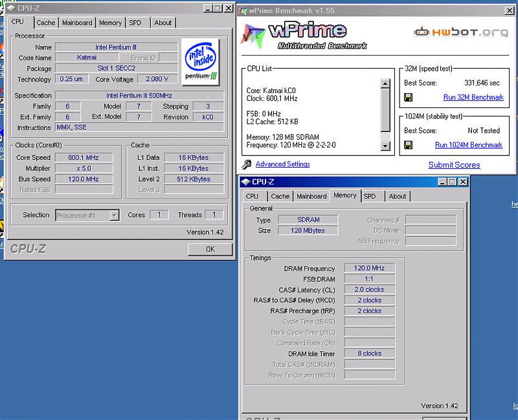The width and height of the screenshot is (518, 420).
Task: Click the Code Name Katmai field
Action: click(x=87, y=58)
